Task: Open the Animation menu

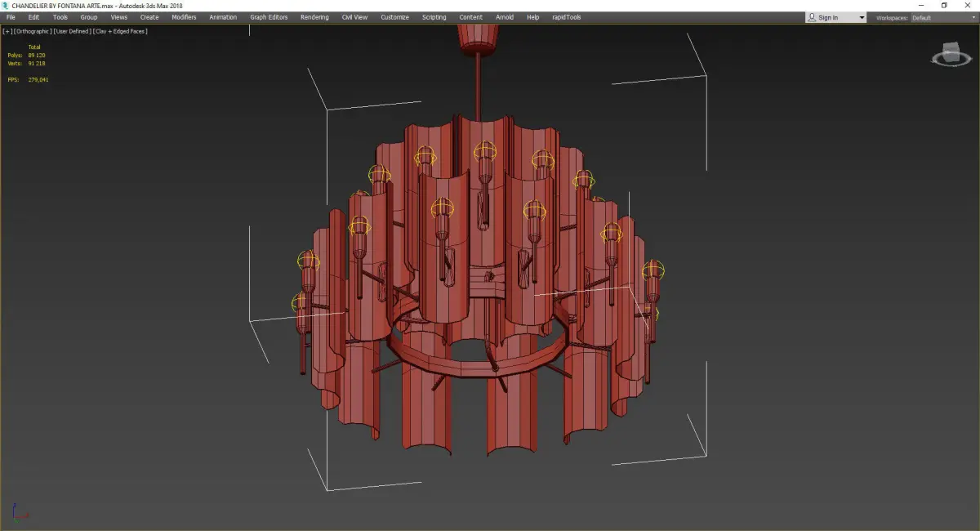Action: click(223, 17)
